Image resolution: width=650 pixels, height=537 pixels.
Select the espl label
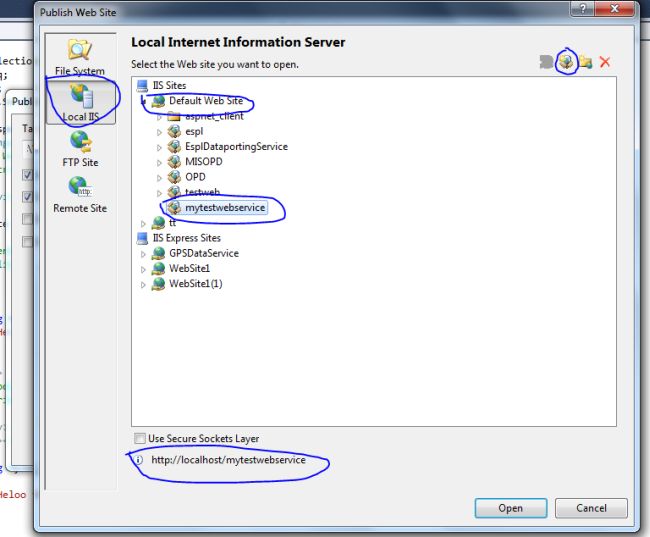click(194, 131)
